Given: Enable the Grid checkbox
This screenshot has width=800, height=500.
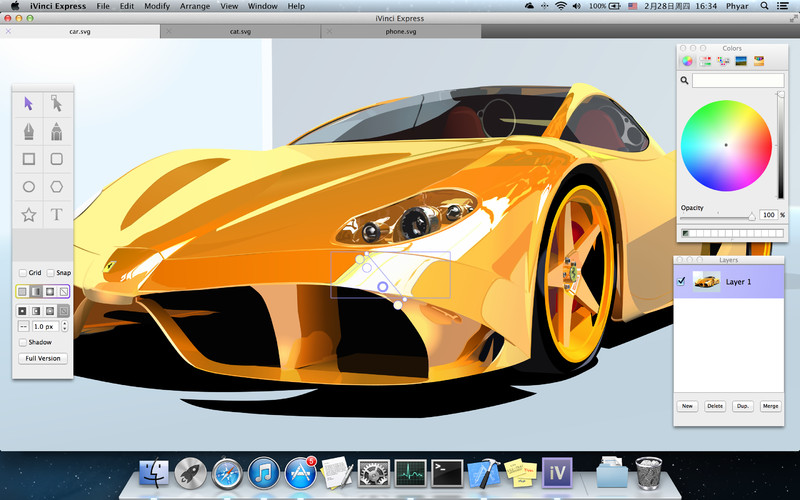Looking at the screenshot, I should [x=23, y=273].
